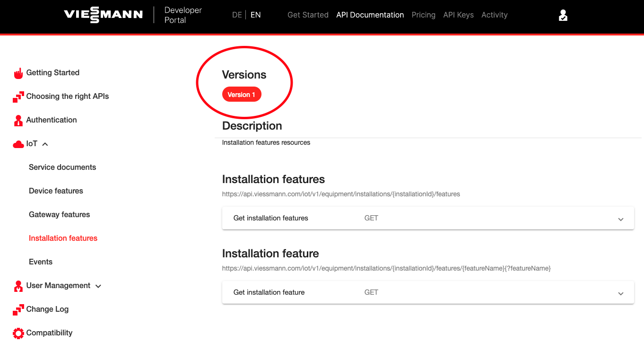Go to API Keys page
The height and width of the screenshot is (342, 644).
pyautogui.click(x=459, y=15)
